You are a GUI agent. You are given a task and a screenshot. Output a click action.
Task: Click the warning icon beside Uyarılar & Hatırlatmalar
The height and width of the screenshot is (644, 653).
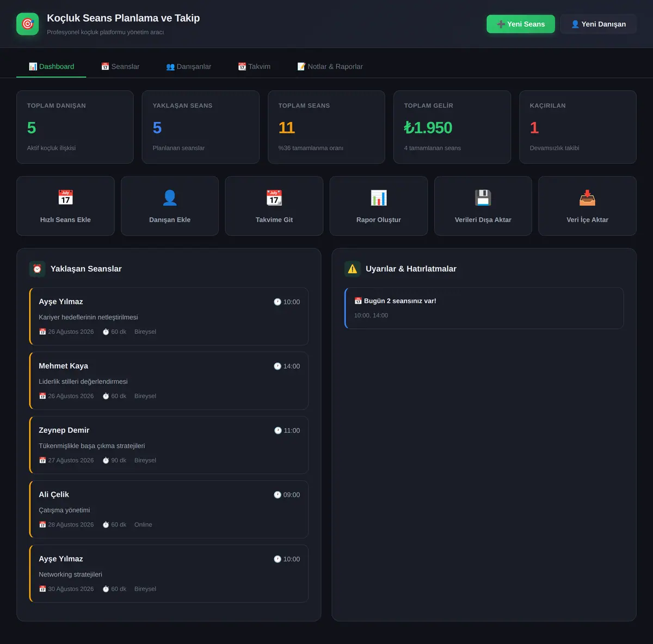(x=353, y=268)
